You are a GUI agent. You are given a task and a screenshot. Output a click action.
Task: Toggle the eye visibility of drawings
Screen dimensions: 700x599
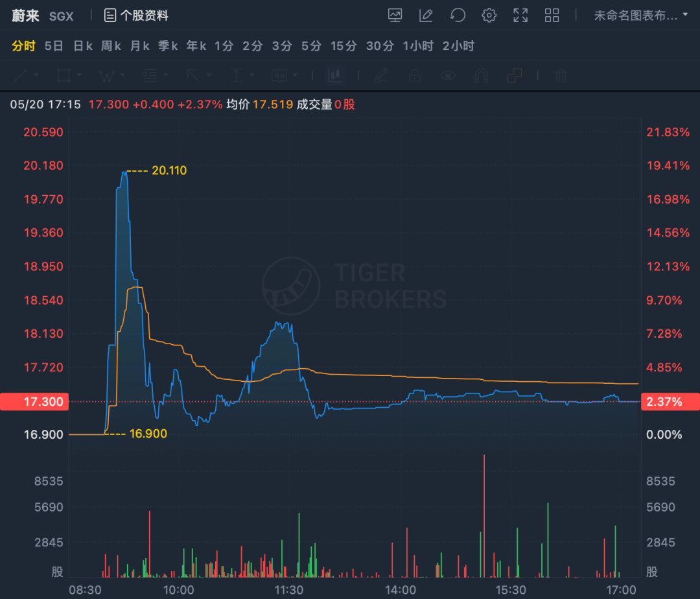click(448, 76)
